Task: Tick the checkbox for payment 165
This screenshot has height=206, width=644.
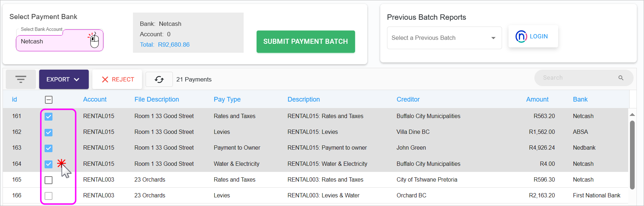Action: click(49, 180)
